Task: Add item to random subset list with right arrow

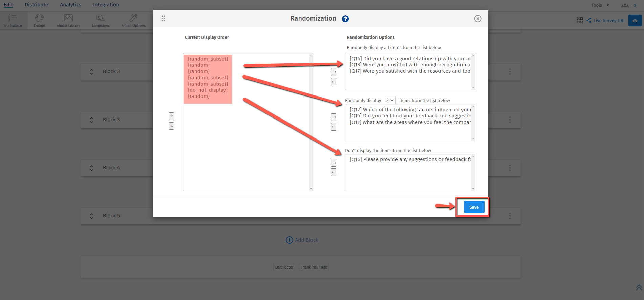Action: pos(334,117)
